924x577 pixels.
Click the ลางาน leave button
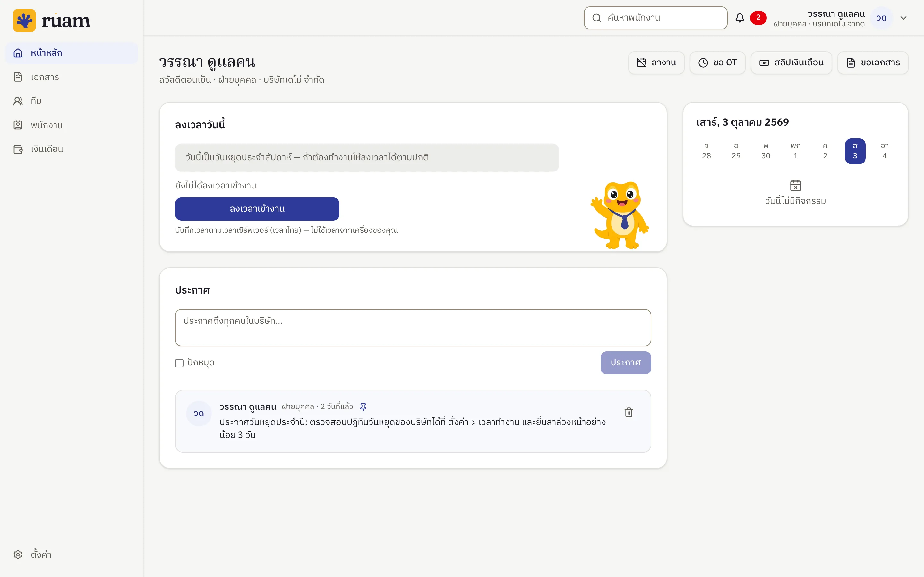tap(656, 63)
